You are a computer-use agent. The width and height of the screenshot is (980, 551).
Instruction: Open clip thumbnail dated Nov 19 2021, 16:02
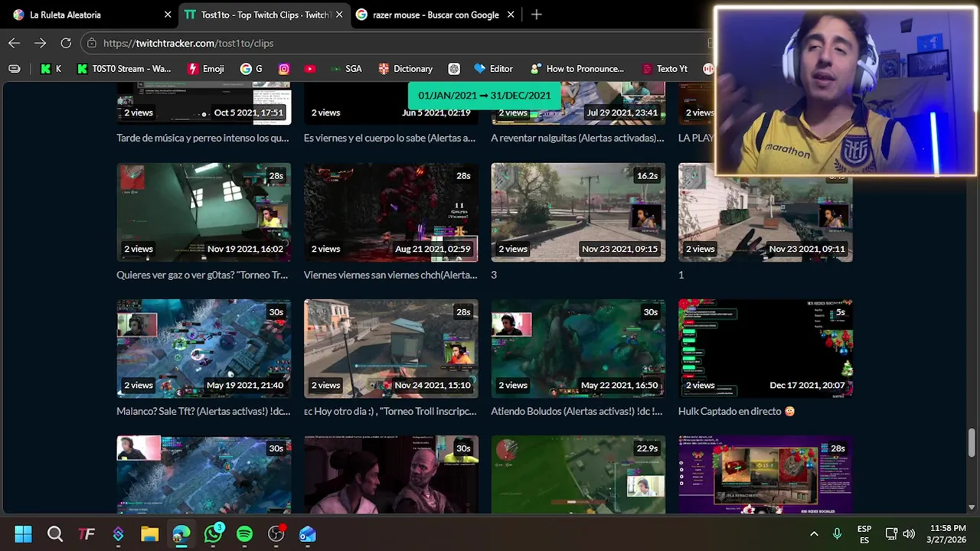pyautogui.click(x=204, y=212)
